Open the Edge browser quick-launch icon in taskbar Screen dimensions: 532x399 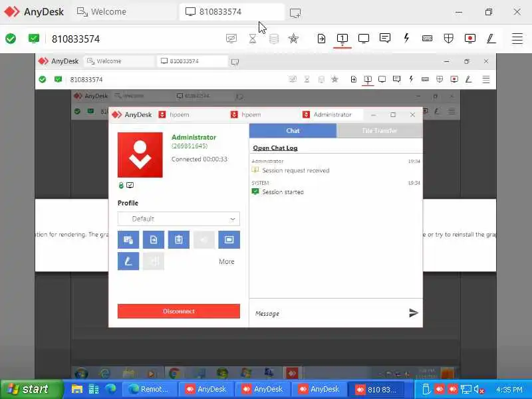point(110,389)
